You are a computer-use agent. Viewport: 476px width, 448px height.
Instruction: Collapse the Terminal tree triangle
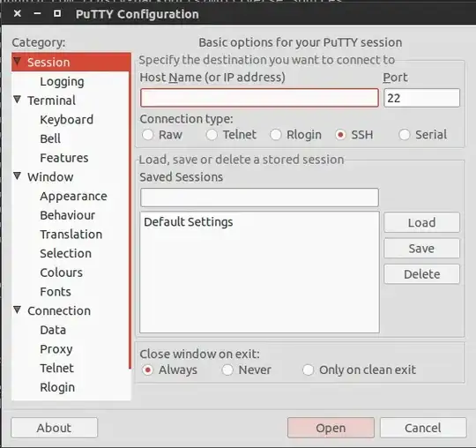[x=18, y=100]
